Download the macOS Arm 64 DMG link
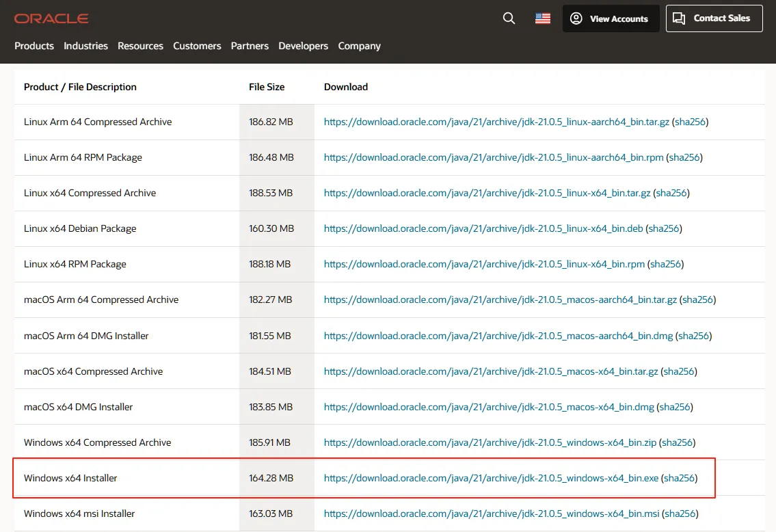The width and height of the screenshot is (776, 532). coord(498,336)
